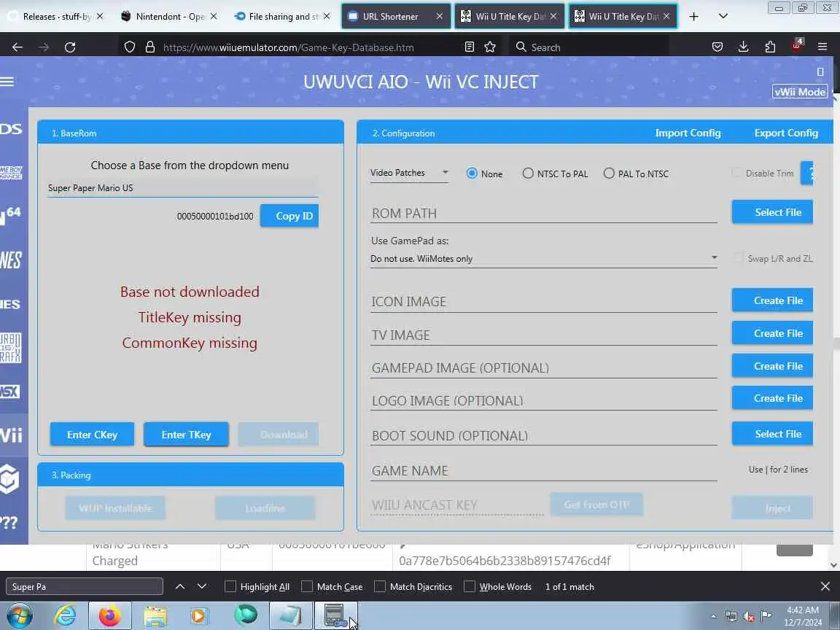Open the ??? help sidebar item
This screenshot has height=630, width=840.
click(9, 522)
